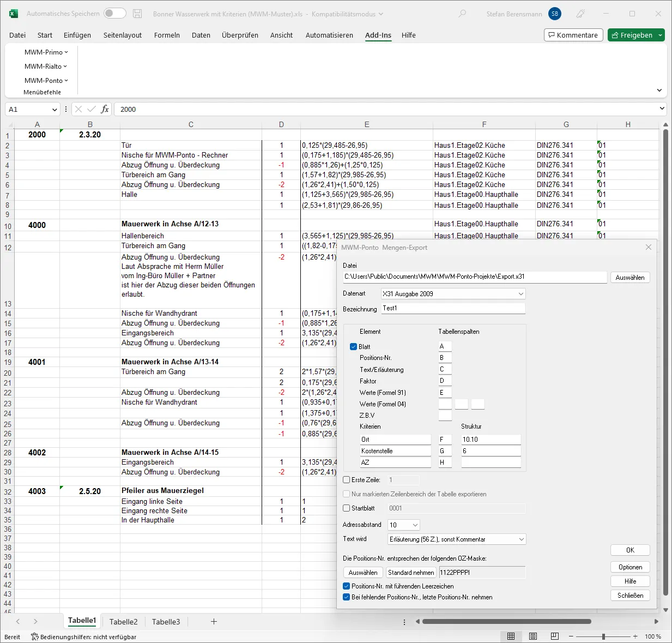This screenshot has height=643, width=672.
Task: Switch to sheet tab Tabelle3
Action: (166, 622)
